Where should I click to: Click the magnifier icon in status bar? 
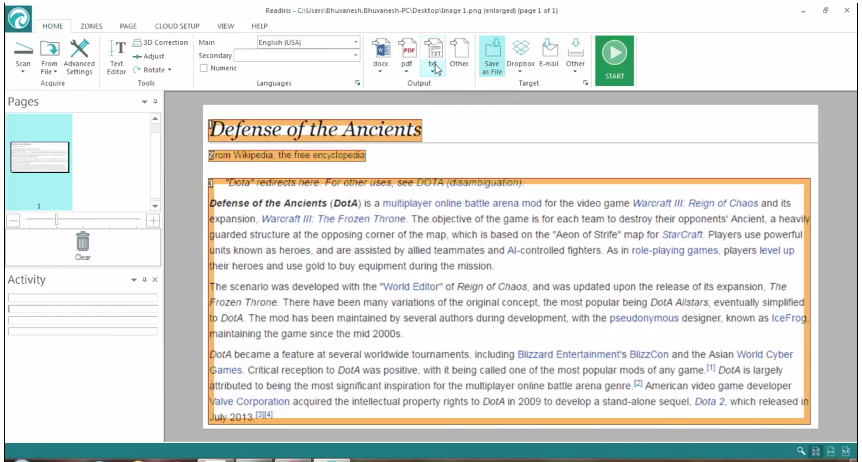pyautogui.click(x=801, y=452)
